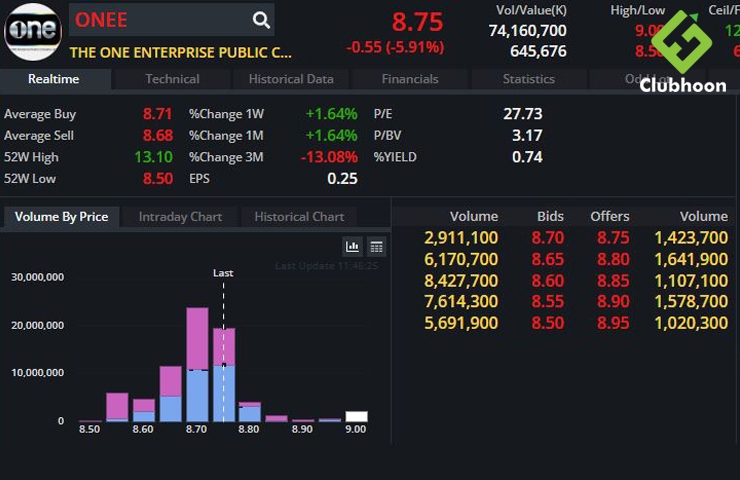This screenshot has height=480, width=740.
Task: Click offer volume 1,641,900
Action: 691,259
